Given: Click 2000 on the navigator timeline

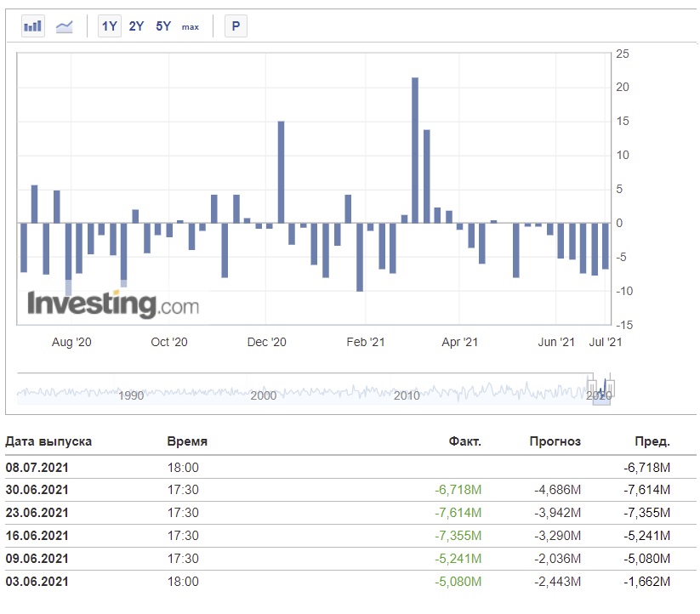Looking at the screenshot, I should [264, 395].
